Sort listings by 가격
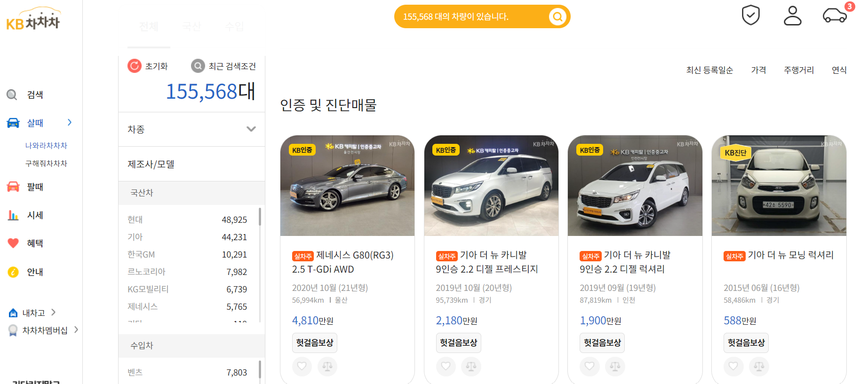This screenshot has height=384, width=868. (x=758, y=70)
